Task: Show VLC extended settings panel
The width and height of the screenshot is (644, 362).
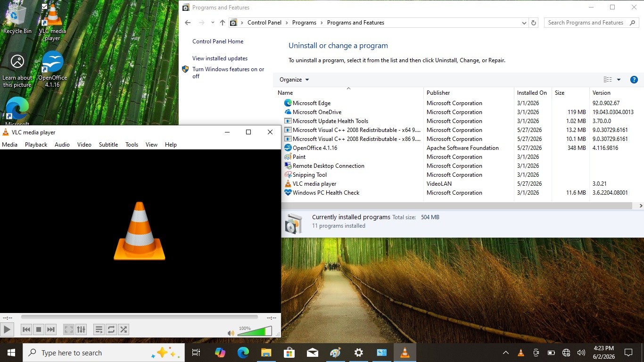Action: pyautogui.click(x=81, y=329)
